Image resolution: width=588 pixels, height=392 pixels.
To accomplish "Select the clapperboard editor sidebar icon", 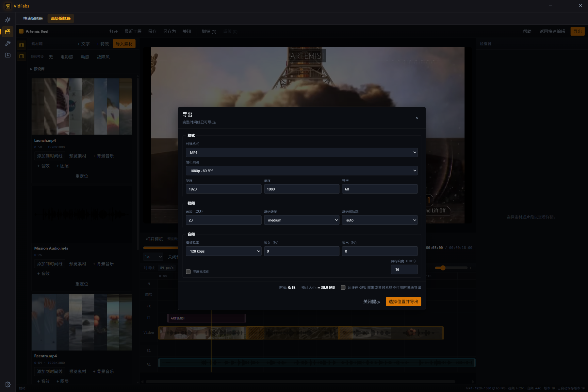I will (x=8, y=32).
